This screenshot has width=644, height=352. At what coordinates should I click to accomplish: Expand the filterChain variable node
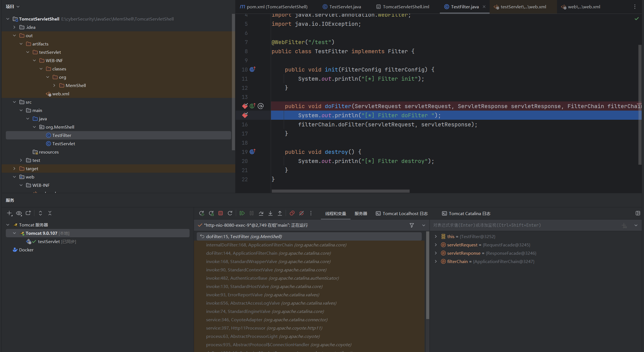point(436,261)
